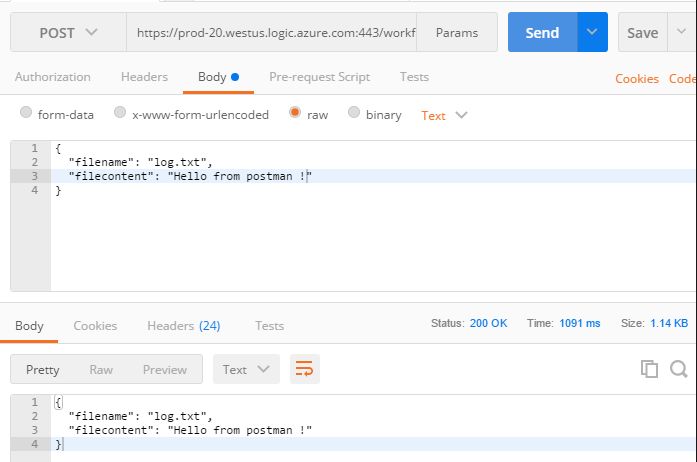
Task: Open the POST method dropdown
Action: tap(68, 33)
